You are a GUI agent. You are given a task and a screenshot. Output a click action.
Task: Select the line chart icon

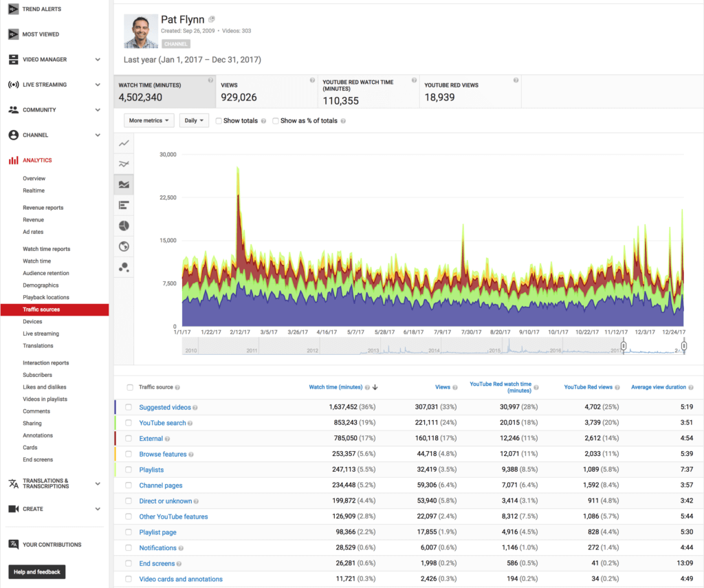[124, 143]
